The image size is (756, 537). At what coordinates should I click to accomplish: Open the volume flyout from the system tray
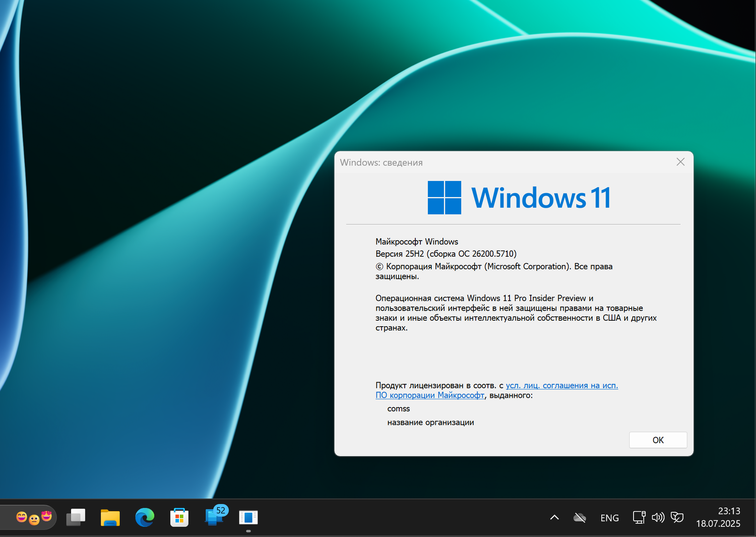point(658,517)
